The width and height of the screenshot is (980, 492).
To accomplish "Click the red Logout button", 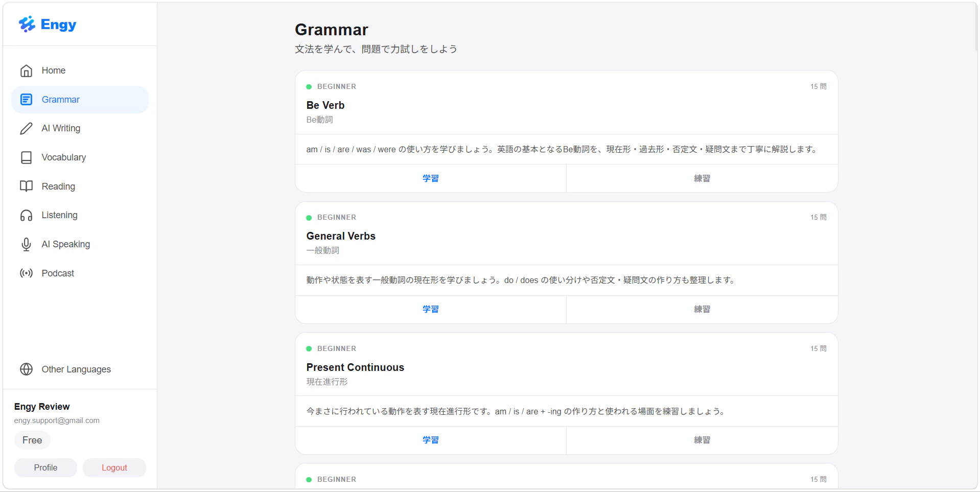I will click(114, 467).
